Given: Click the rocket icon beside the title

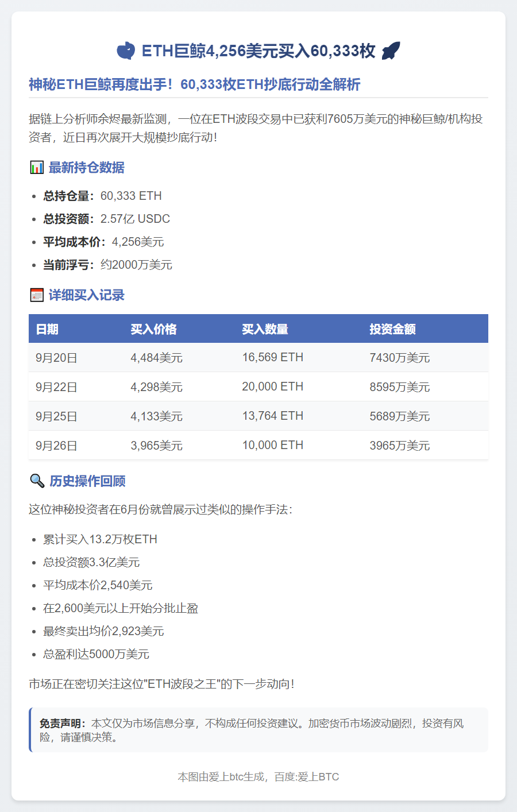Looking at the screenshot, I should tap(391, 51).
